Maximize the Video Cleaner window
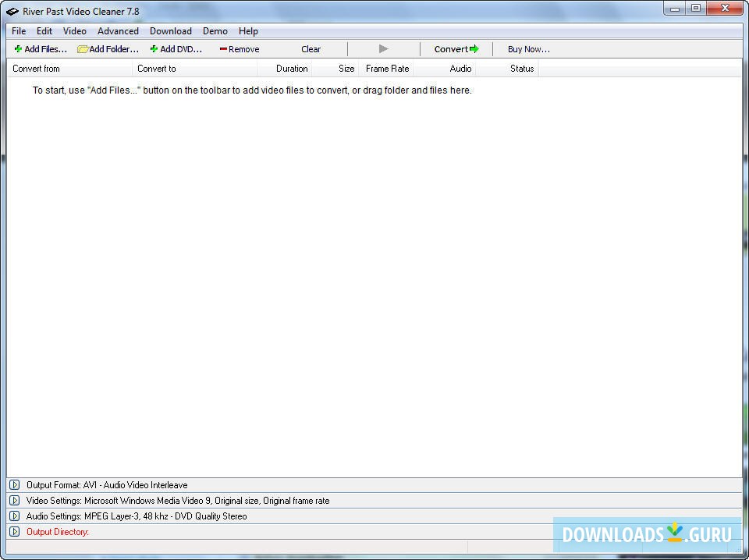 click(696, 9)
